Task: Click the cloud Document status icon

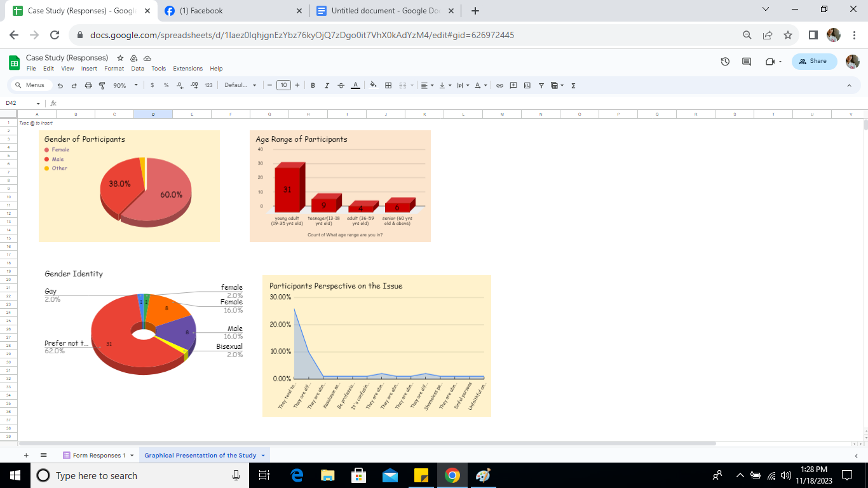Action: tap(147, 58)
